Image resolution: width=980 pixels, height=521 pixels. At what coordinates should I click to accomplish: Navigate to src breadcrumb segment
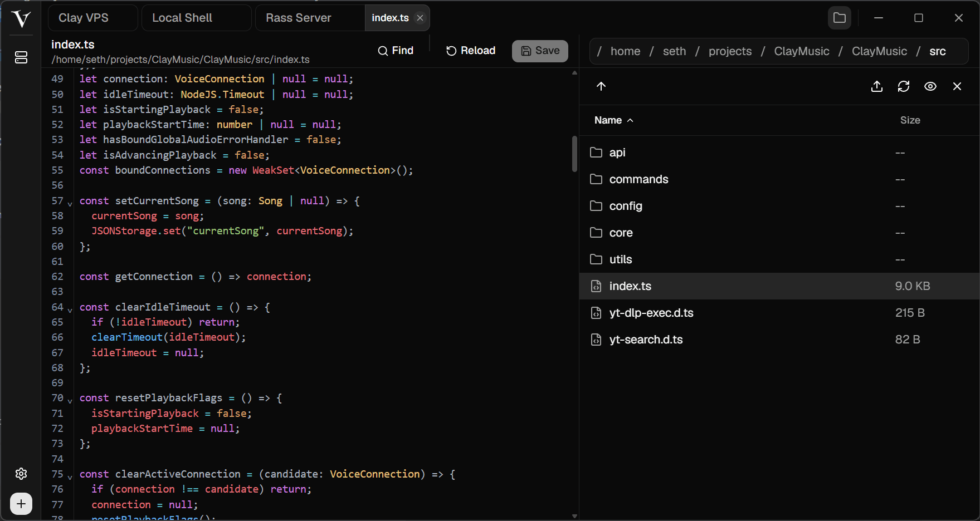[938, 51]
